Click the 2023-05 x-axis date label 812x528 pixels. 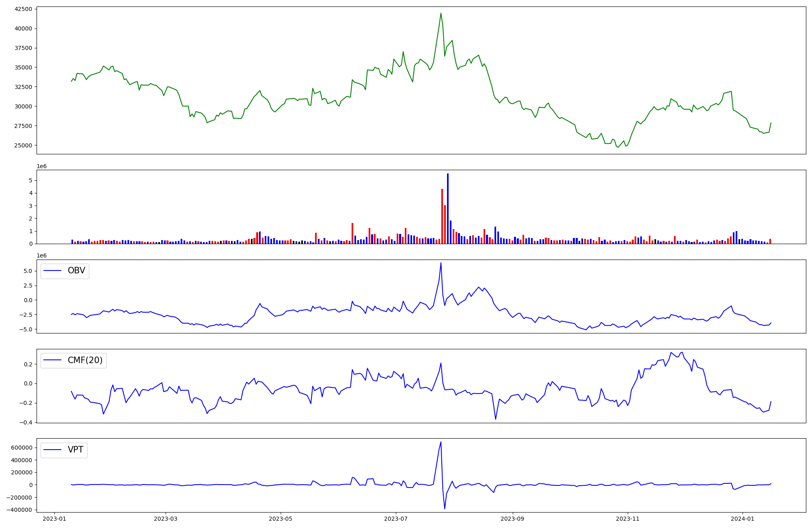click(x=280, y=519)
